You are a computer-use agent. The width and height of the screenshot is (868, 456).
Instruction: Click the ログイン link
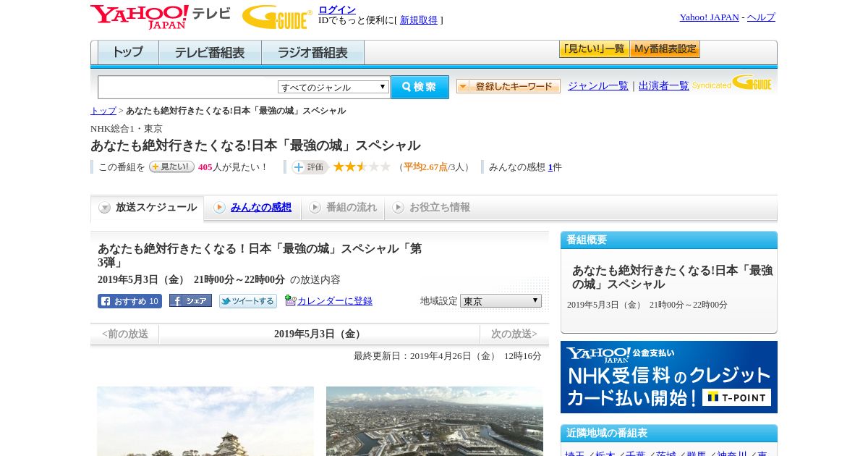point(337,9)
